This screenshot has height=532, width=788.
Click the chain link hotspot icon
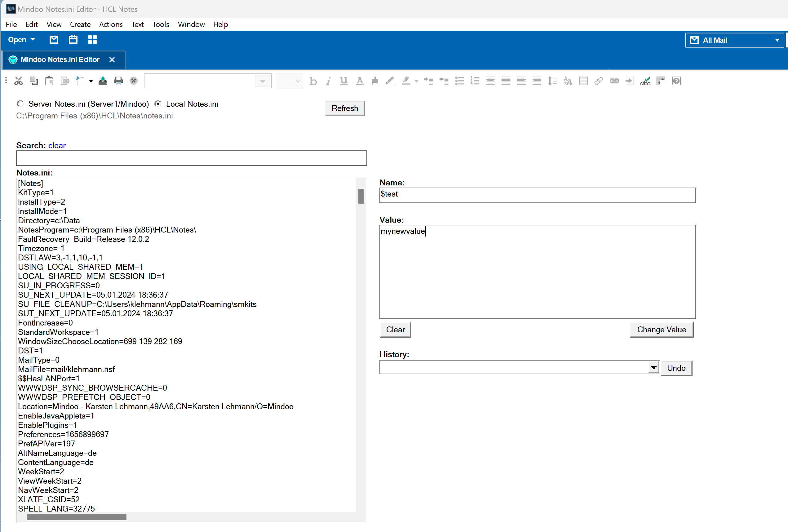pyautogui.click(x=614, y=81)
